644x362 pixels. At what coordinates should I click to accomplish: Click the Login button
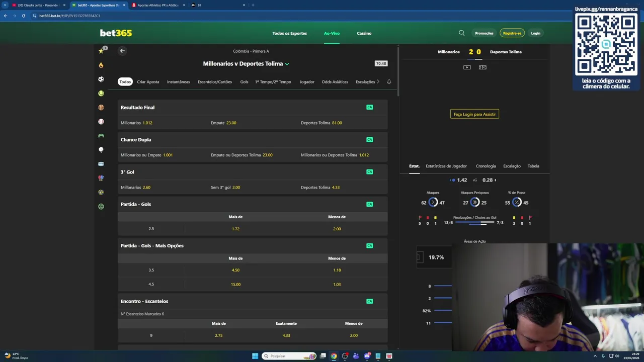[x=535, y=33]
